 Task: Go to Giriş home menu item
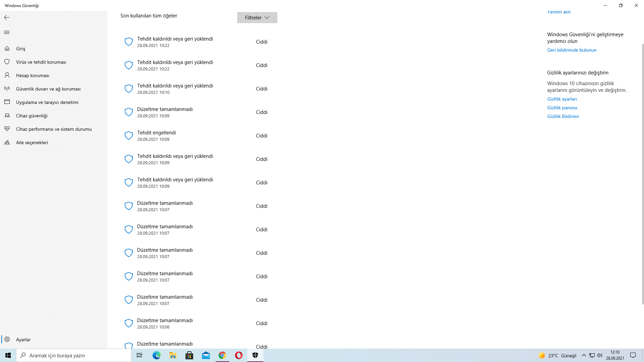point(20,49)
